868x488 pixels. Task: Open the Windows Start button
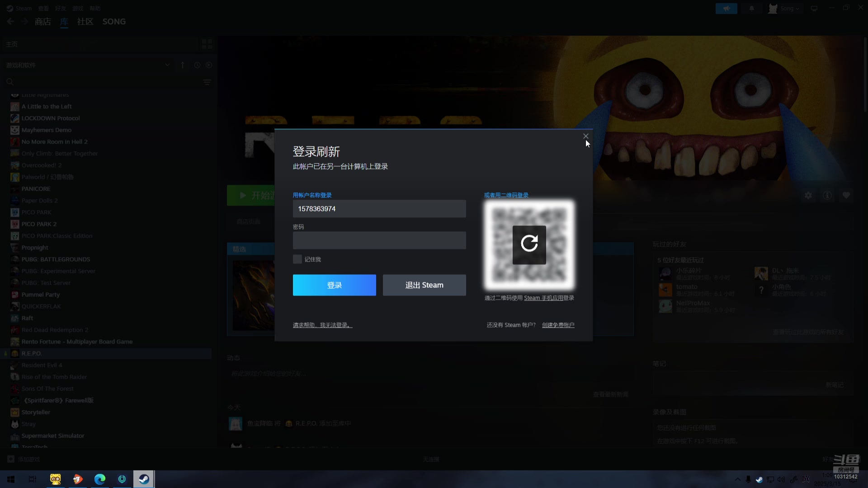click(11, 479)
